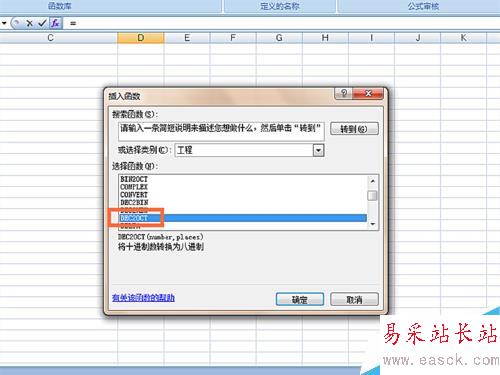500x375 pixels.
Task: Open the name box dropdown arrow
Action: [x=4, y=23]
